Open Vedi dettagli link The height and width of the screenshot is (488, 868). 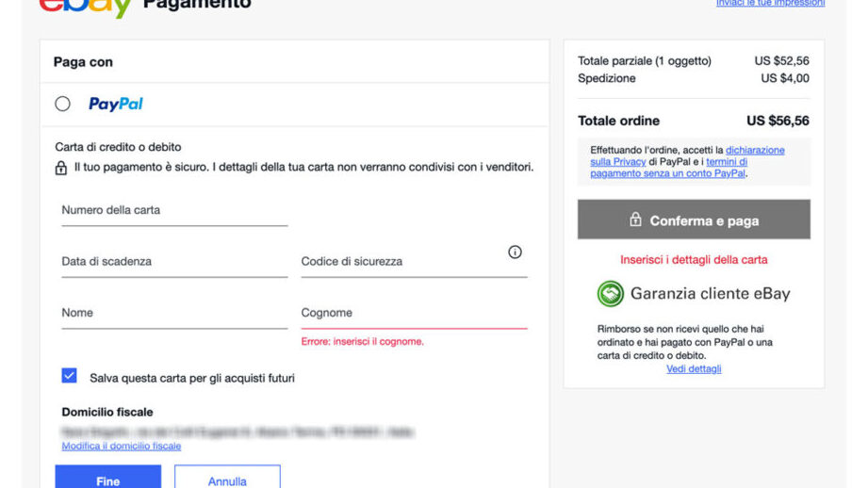point(694,369)
